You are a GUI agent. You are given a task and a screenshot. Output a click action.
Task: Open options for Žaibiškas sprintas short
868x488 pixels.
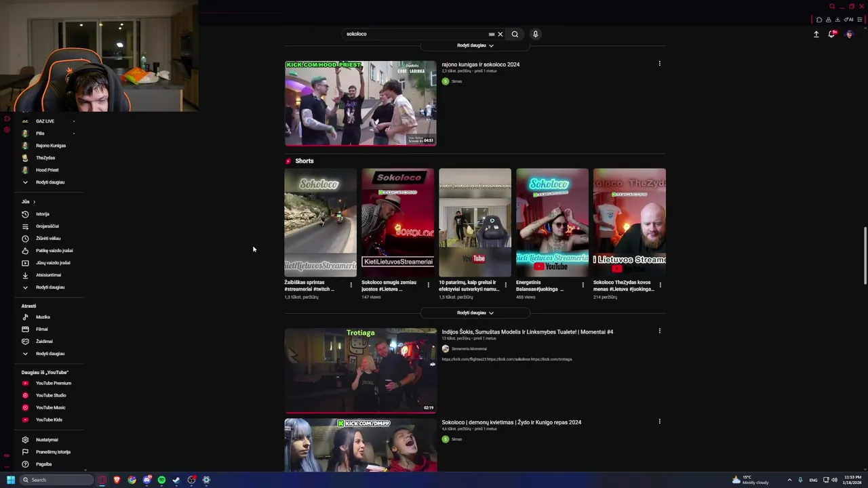point(351,285)
